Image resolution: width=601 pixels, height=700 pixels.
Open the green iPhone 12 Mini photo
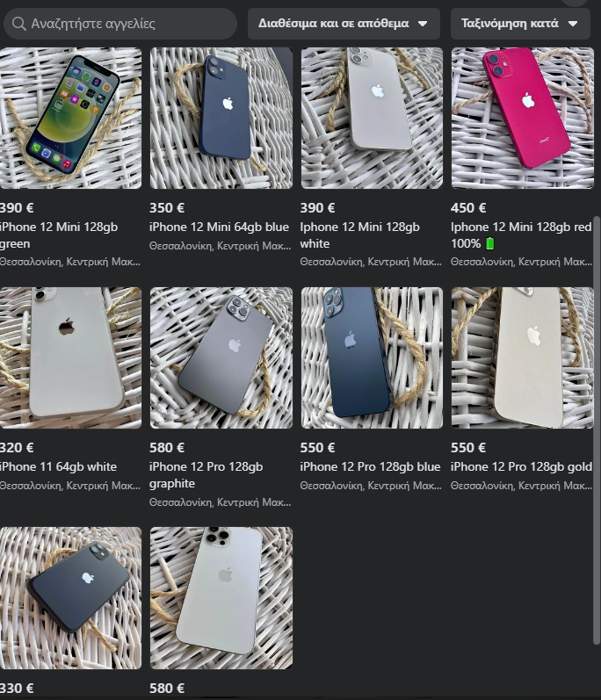pos(70,118)
